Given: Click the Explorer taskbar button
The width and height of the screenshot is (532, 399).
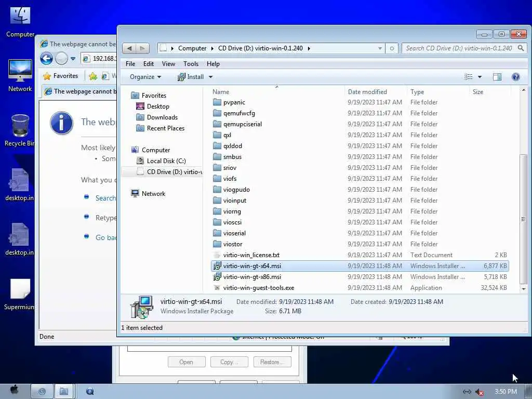Looking at the screenshot, I should [64, 392].
